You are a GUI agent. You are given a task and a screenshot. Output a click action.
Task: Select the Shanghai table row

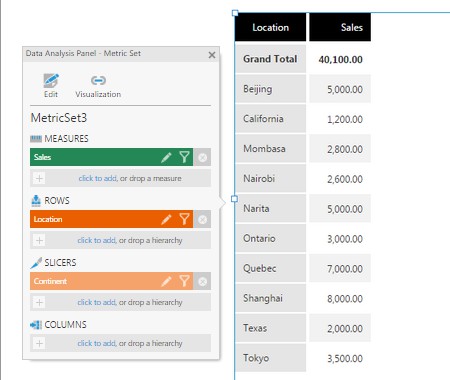303,298
